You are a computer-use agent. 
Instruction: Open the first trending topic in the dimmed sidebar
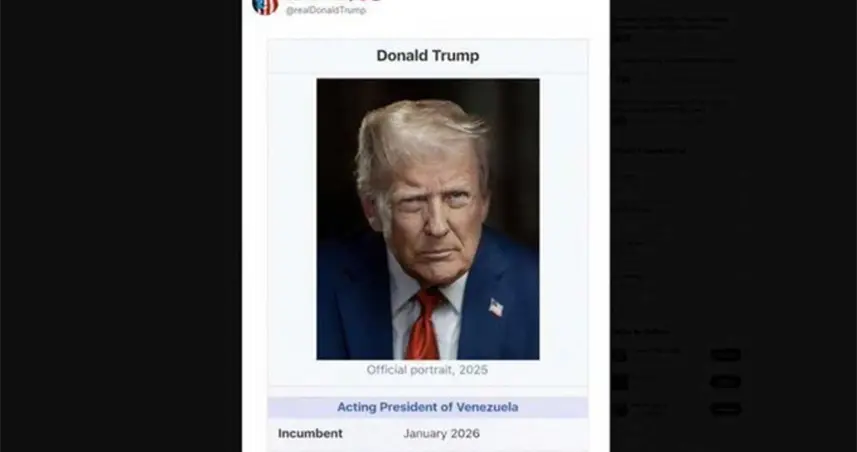[x=634, y=182]
